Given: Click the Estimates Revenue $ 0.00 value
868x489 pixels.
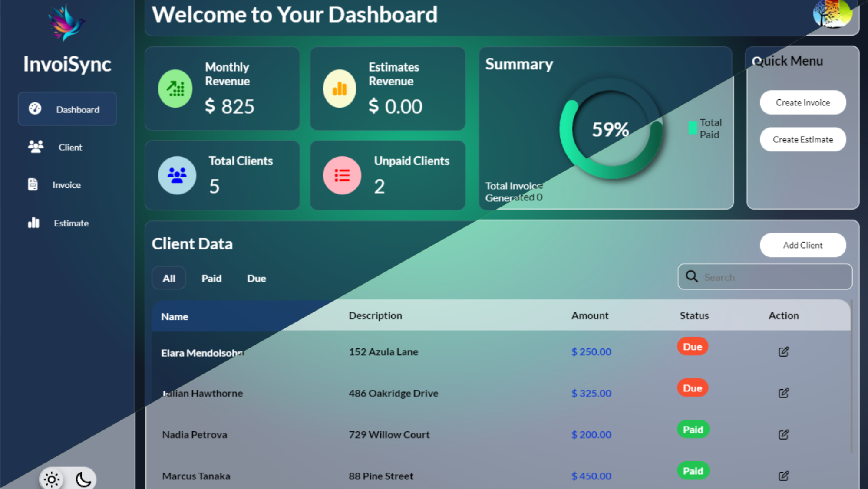Looking at the screenshot, I should pos(396,106).
